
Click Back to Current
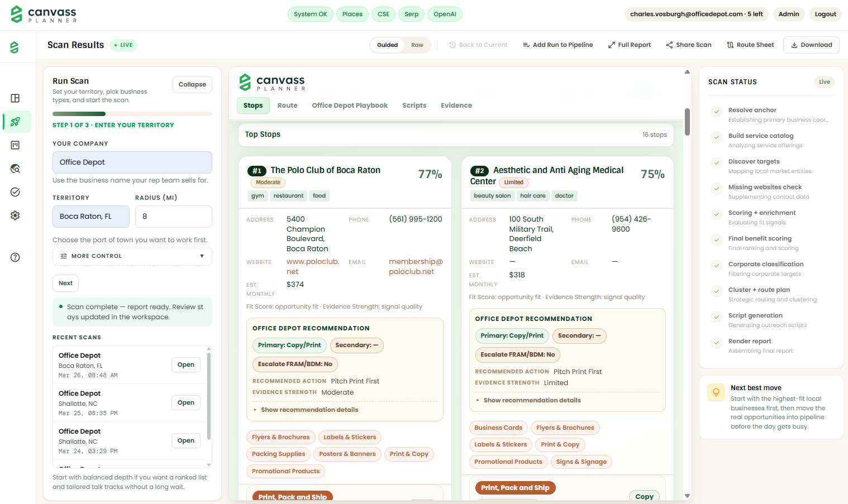pyautogui.click(x=478, y=45)
